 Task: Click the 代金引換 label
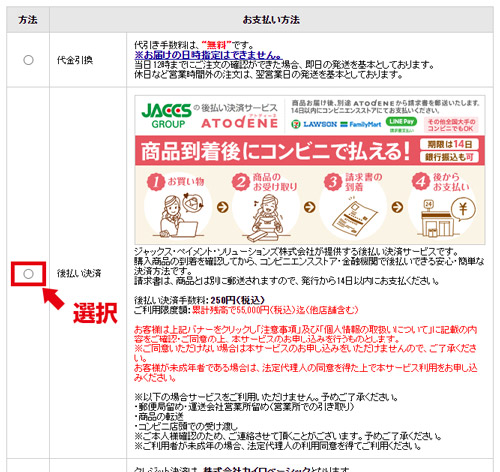click(75, 60)
